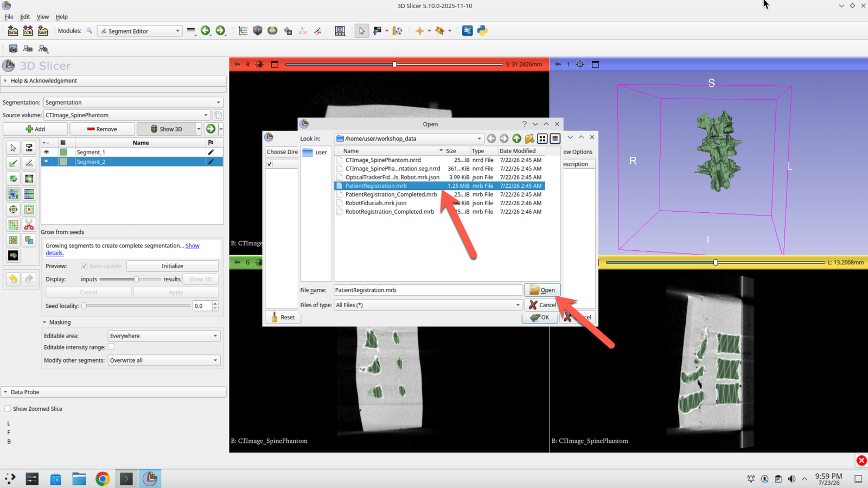Click Create New Folder icon in Open dialog

click(x=529, y=139)
